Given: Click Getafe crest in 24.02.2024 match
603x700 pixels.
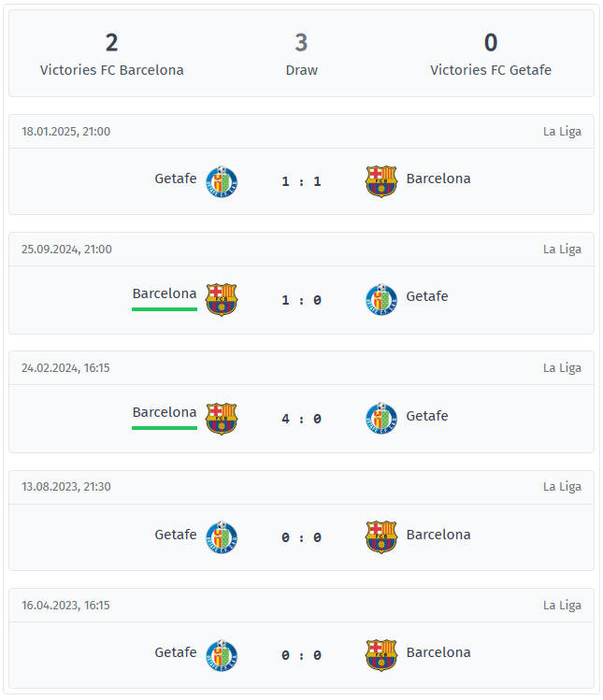Looking at the screenshot, I should (381, 419).
